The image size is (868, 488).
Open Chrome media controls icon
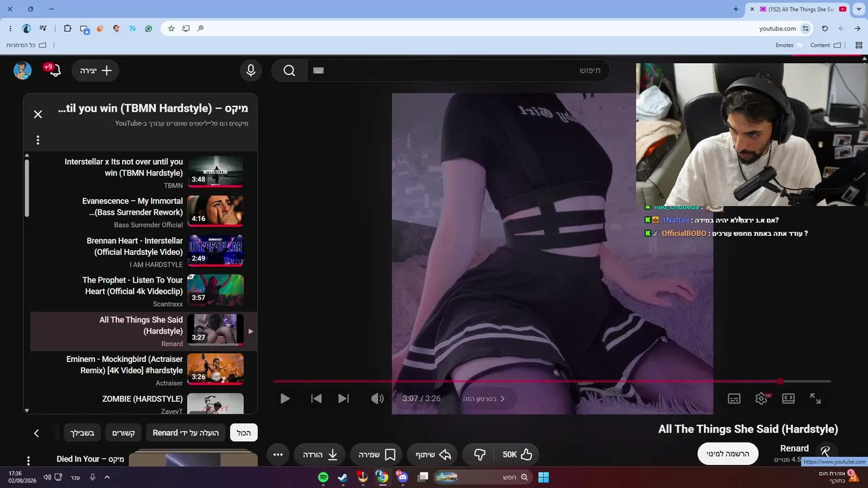[x=43, y=28]
